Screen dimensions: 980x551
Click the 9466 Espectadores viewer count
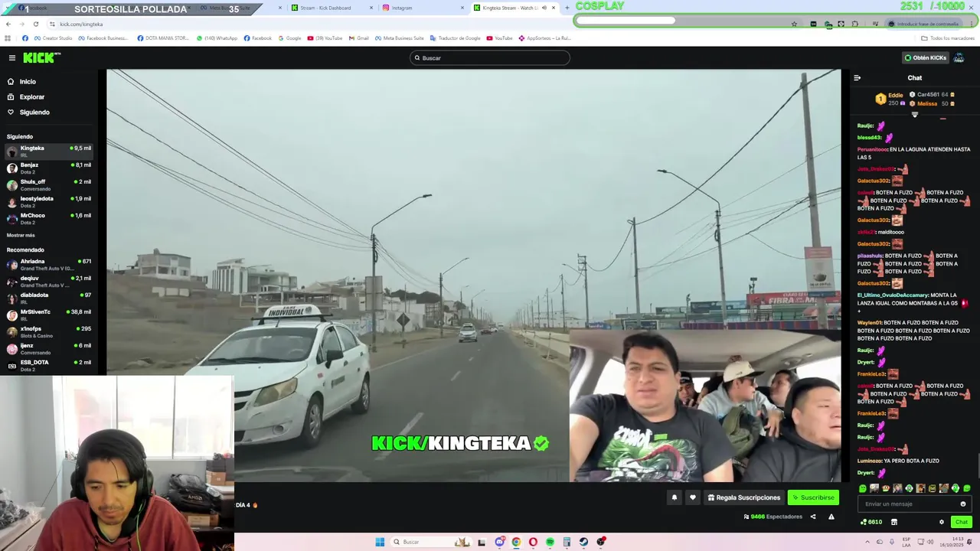pos(773,517)
